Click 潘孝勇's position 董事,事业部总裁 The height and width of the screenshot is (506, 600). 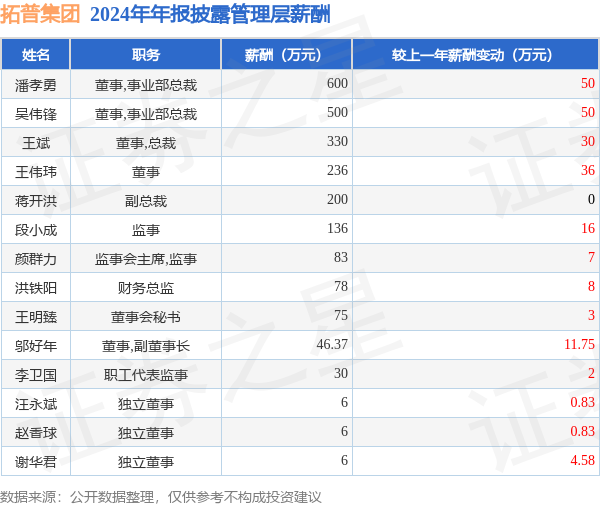pos(146,85)
